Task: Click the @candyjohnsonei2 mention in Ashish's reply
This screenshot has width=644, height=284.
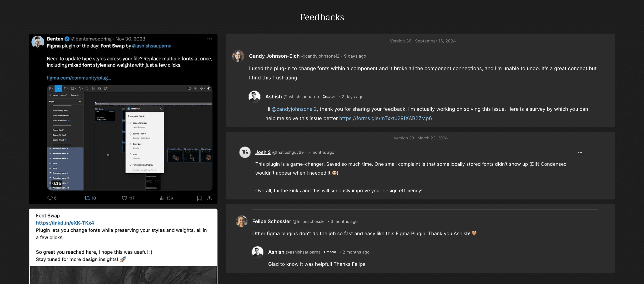Action: (x=294, y=109)
